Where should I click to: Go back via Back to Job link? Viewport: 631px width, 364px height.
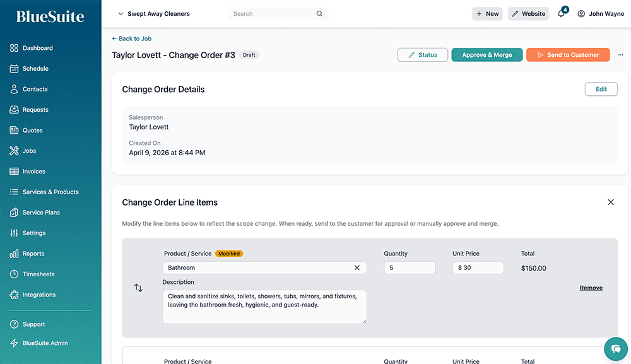pos(132,38)
